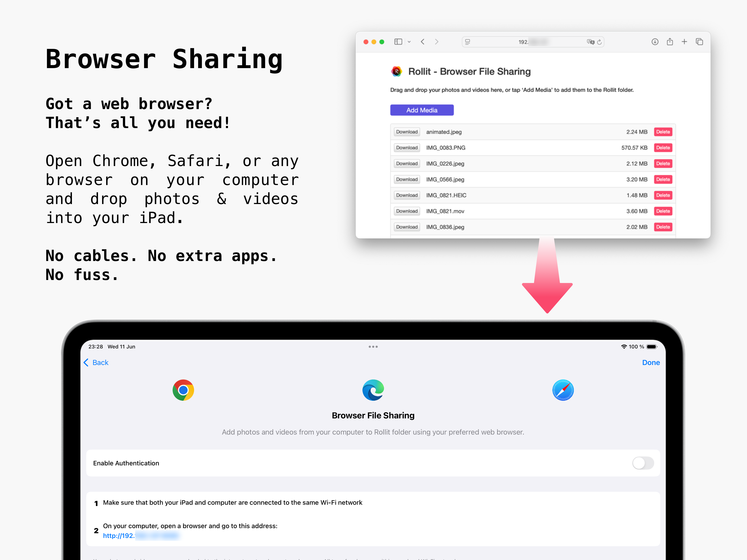The height and width of the screenshot is (560, 747).
Task: Download the animated.jpeg file
Action: 406,132
